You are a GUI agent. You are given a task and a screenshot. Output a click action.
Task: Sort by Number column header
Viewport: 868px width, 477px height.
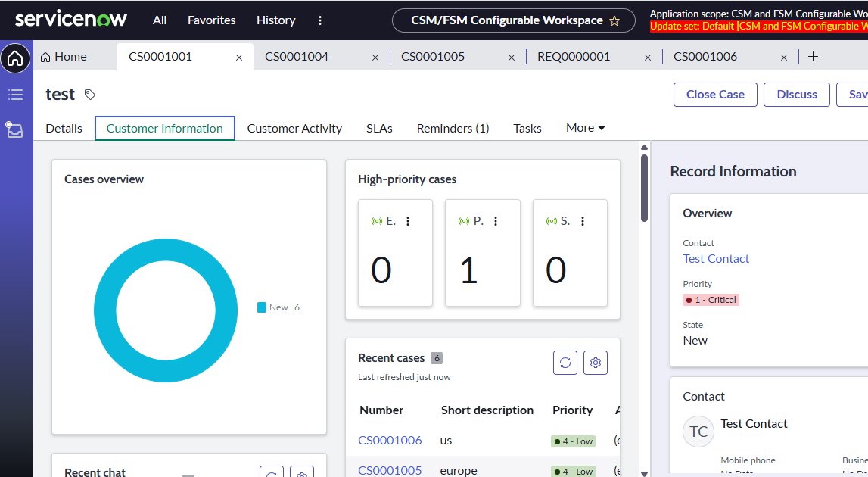pos(381,410)
